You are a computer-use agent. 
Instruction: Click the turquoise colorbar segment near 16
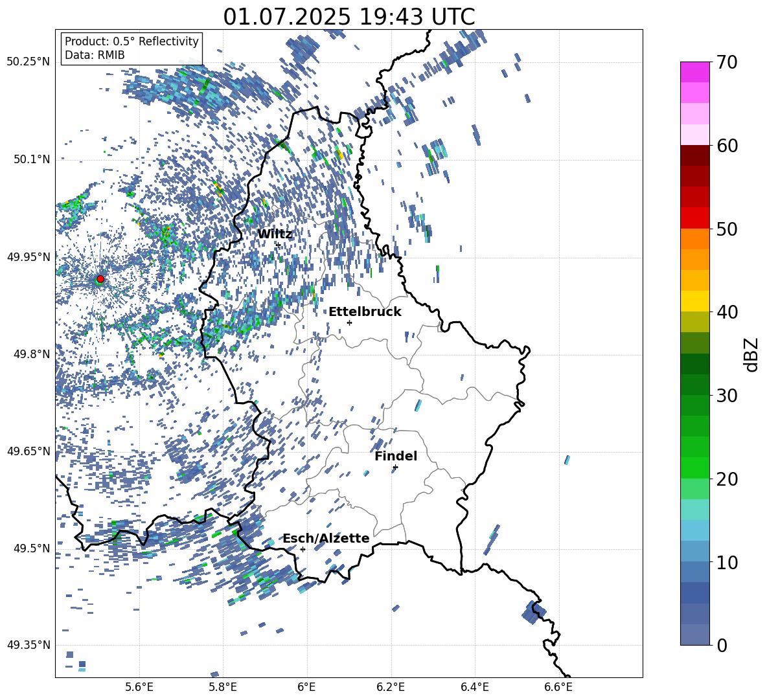695,510
